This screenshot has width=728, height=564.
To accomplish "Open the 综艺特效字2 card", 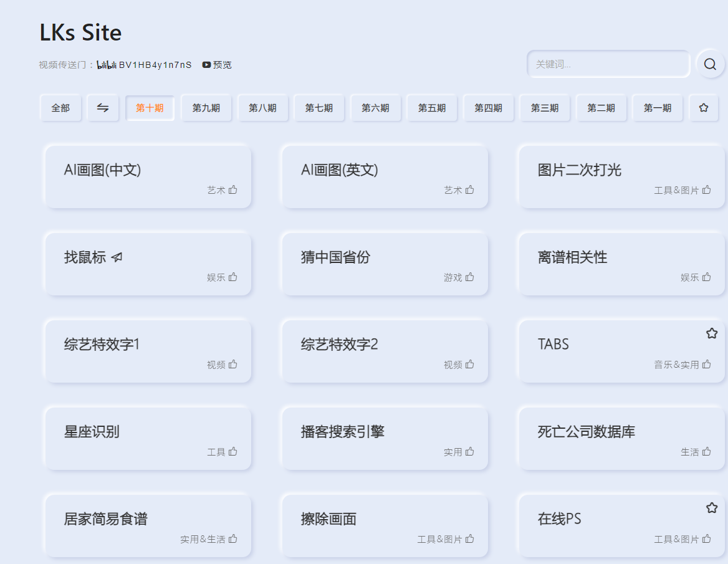I will [385, 351].
